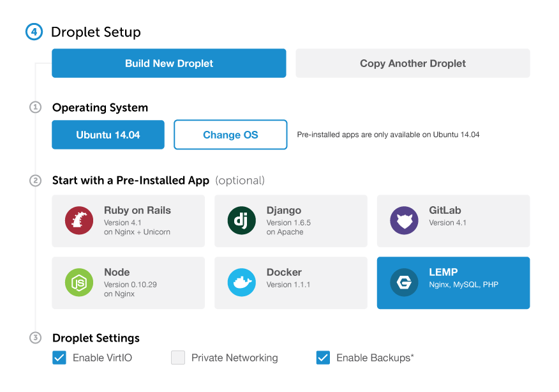Click Nginx, MySQL, PHP description text
Screen dimensions: 559x392
[463, 285]
